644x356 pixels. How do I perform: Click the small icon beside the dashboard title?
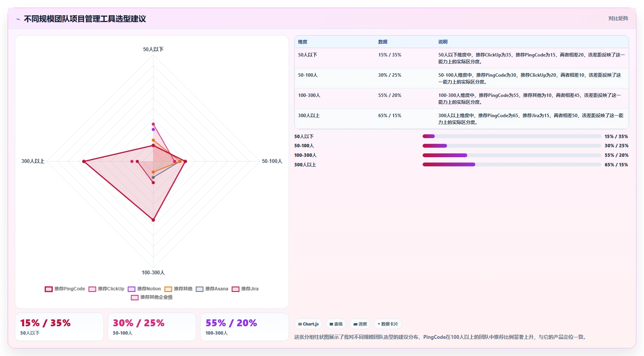(18, 19)
